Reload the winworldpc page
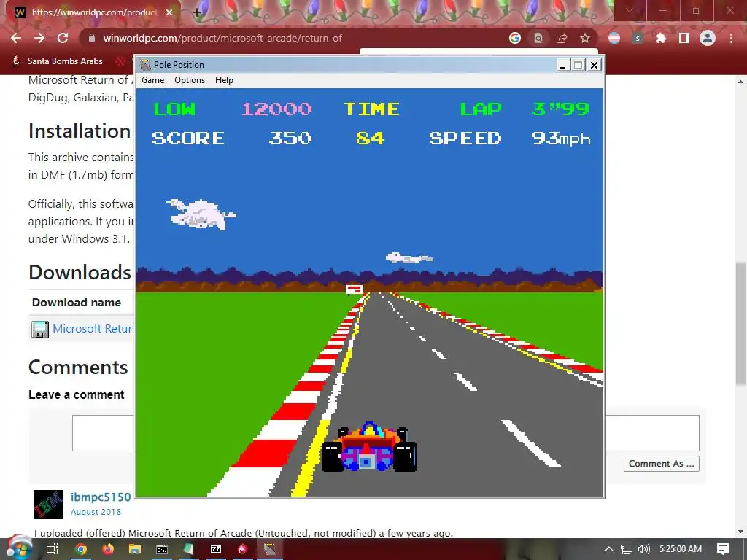 pos(63,38)
